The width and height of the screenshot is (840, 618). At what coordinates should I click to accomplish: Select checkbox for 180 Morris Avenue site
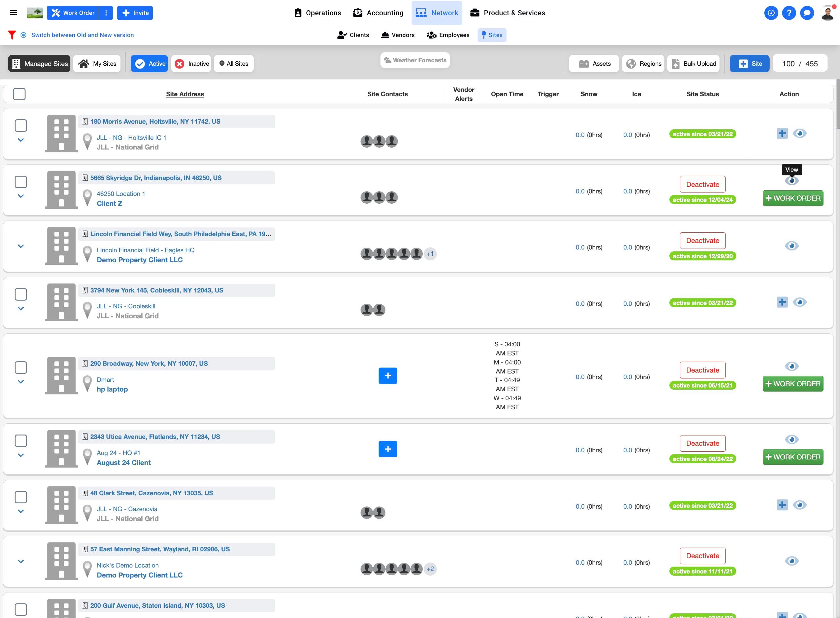21,126
